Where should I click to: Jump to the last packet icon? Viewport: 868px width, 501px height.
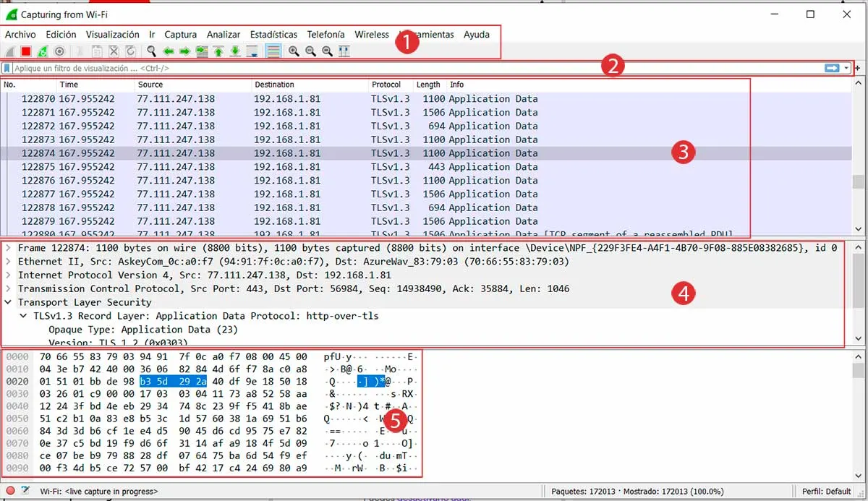(235, 51)
